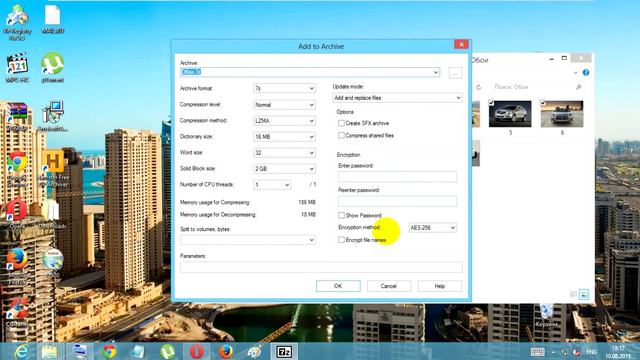Enable the Compress shared files checkbox
640x360 pixels.
[x=341, y=135]
